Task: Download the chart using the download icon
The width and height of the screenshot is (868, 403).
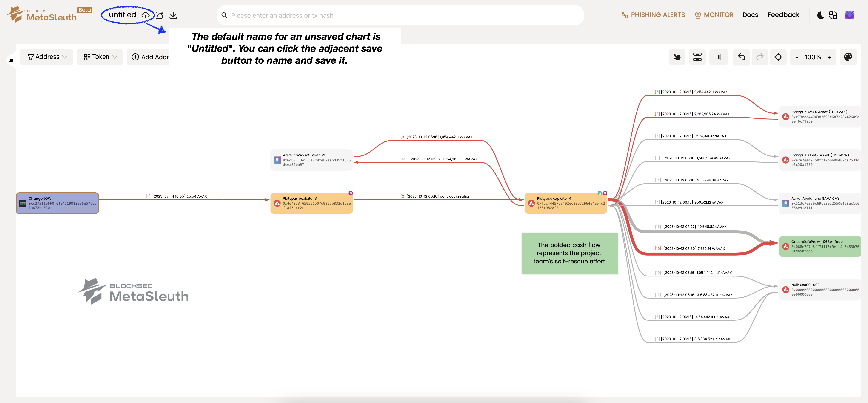Action: [173, 15]
